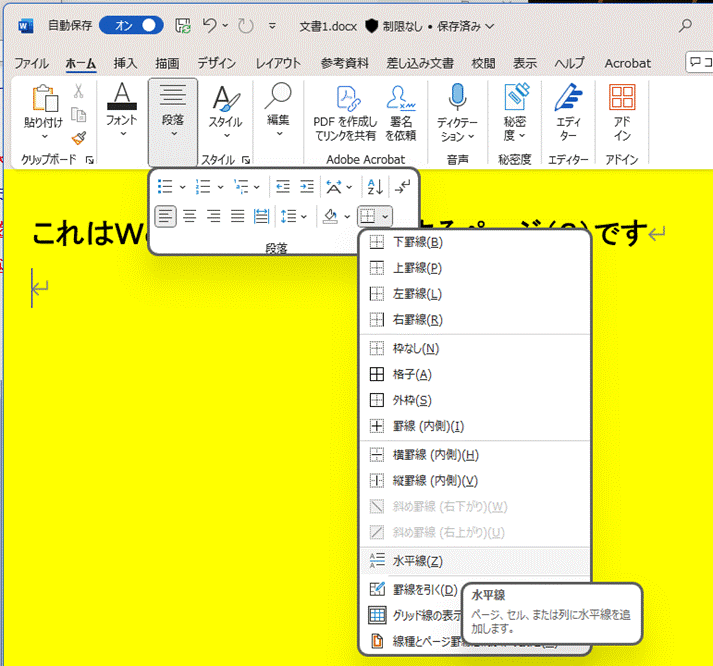Toggle center alignment
The image size is (713, 666).
190,216
